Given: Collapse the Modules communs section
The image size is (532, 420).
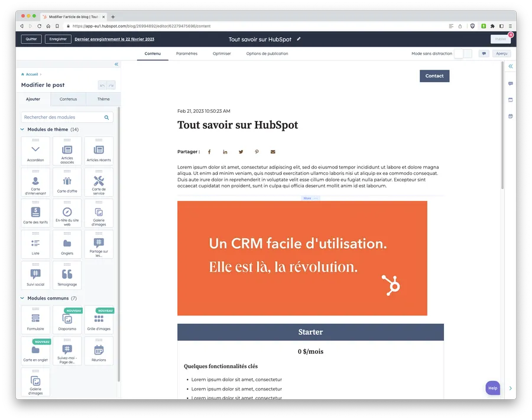Looking at the screenshot, I should pyautogui.click(x=22, y=298).
